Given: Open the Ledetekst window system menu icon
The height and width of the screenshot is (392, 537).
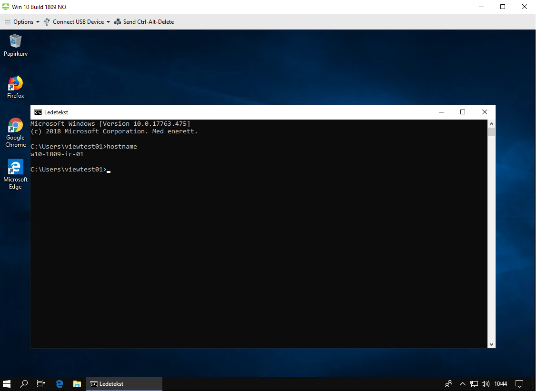Looking at the screenshot, I should coord(38,112).
